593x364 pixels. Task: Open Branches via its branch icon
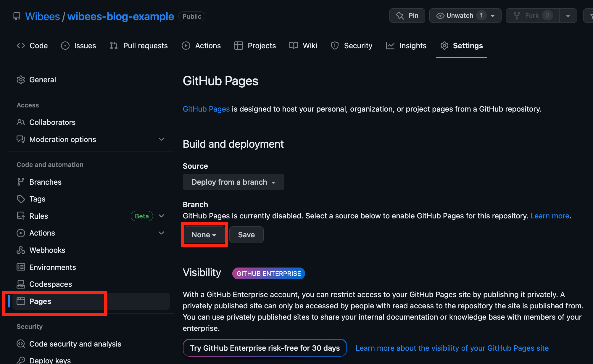21,182
